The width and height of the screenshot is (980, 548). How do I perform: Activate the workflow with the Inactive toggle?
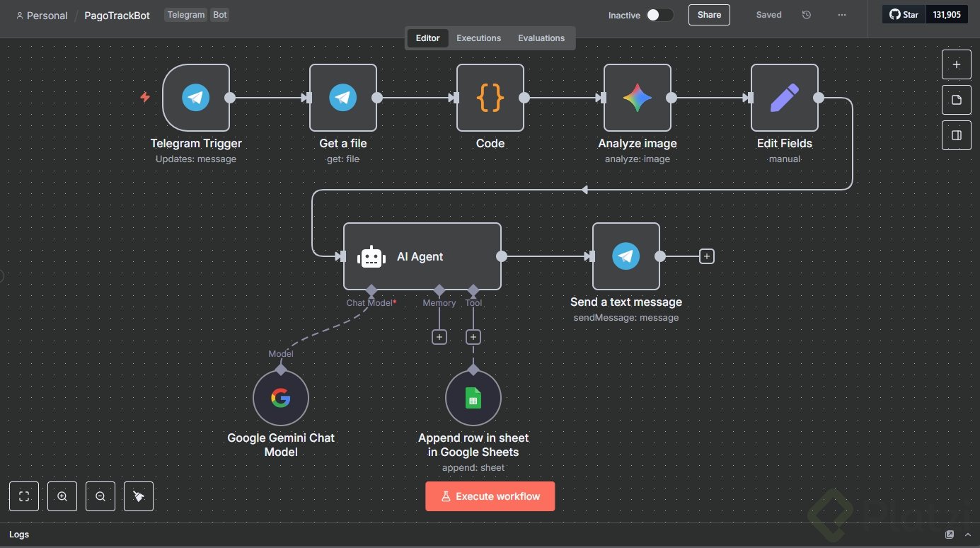(x=658, y=14)
